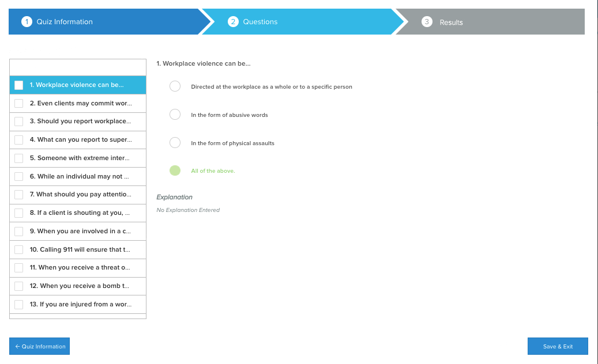The height and width of the screenshot is (364, 598).
Task: Click the step 3 number circle
Action: [427, 22]
